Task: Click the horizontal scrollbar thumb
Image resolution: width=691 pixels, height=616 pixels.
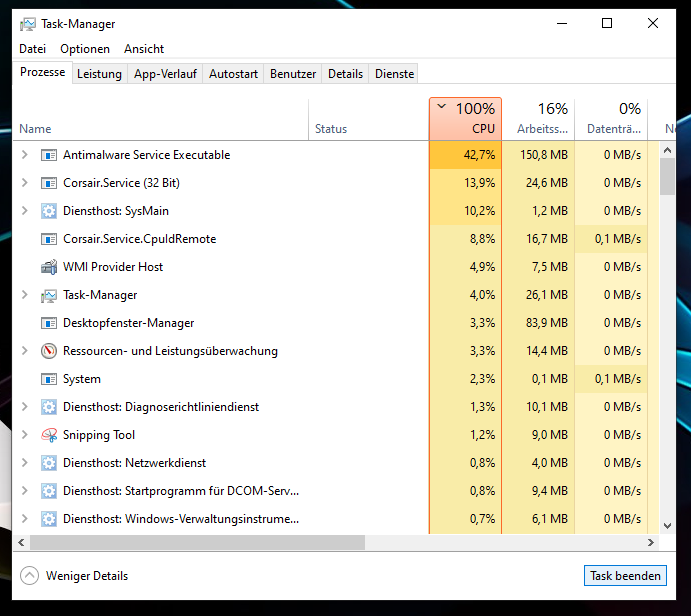Action: point(197,542)
